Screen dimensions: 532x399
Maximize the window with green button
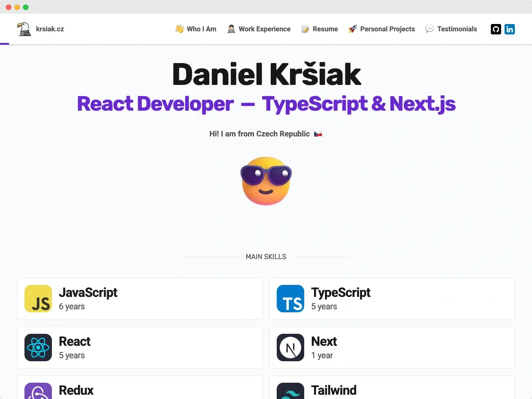click(26, 7)
